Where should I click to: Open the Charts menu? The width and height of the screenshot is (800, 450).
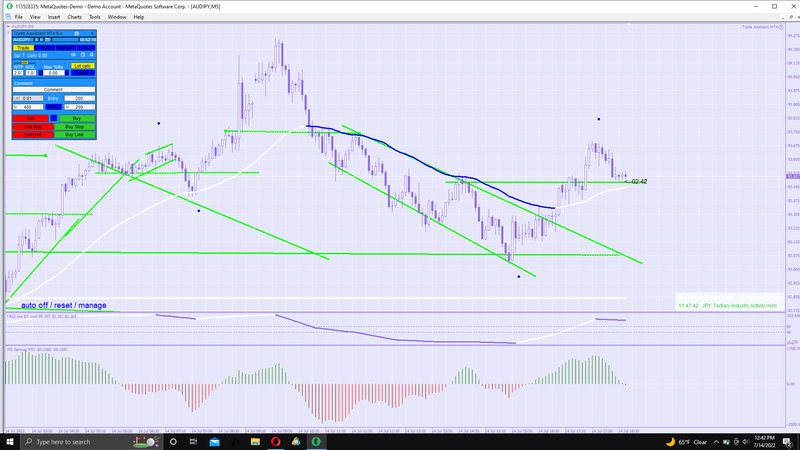point(74,17)
